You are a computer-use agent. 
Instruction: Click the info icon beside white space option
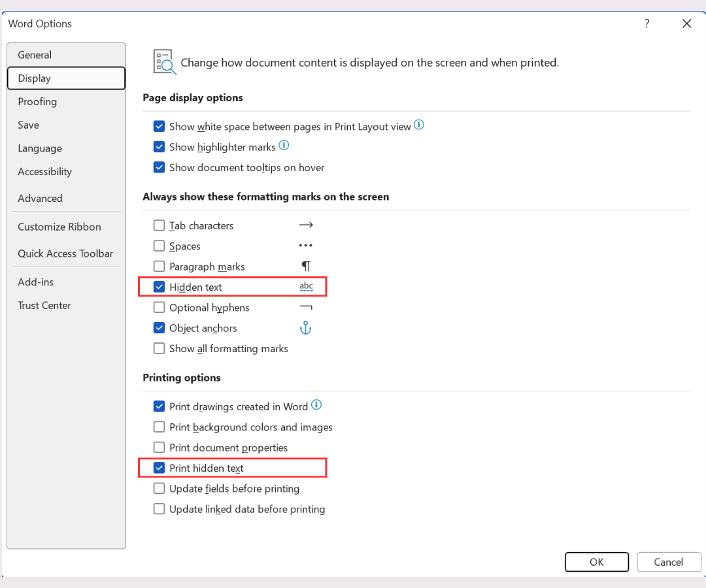(x=419, y=125)
